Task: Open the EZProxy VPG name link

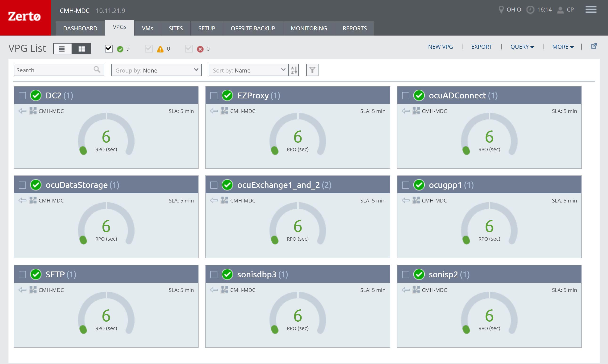Action: (253, 95)
